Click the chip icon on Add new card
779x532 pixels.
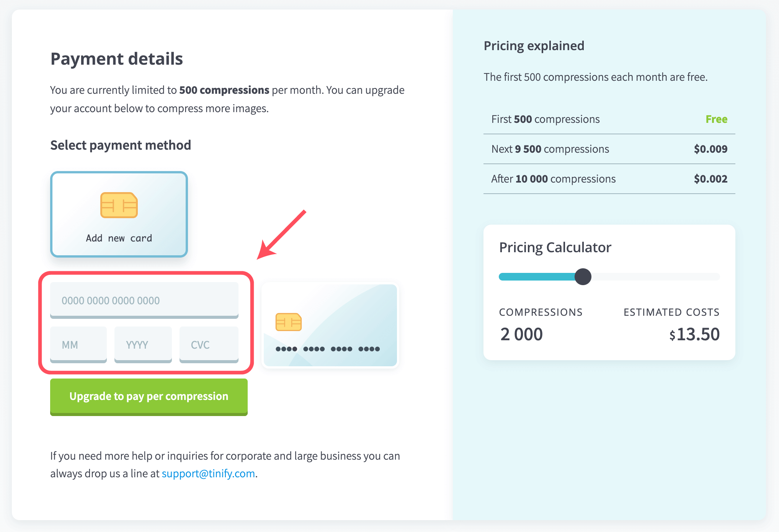(119, 205)
